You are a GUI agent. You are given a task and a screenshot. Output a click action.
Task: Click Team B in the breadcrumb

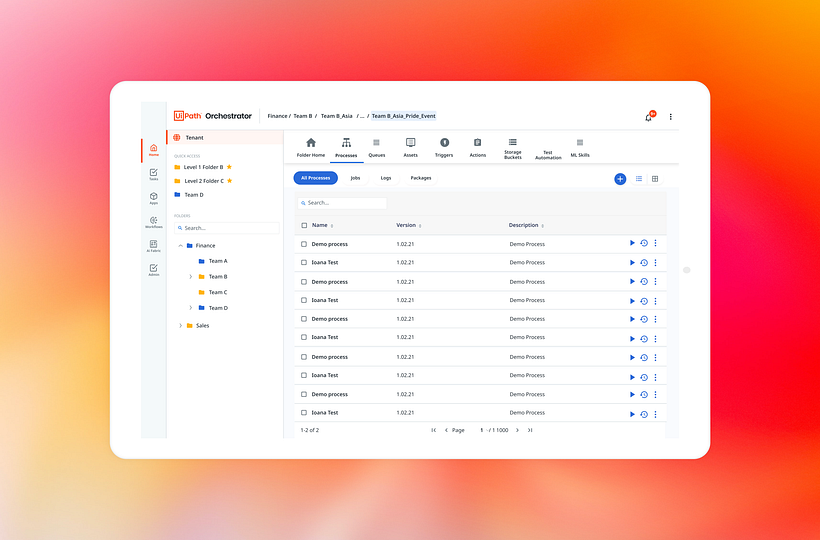click(x=303, y=116)
